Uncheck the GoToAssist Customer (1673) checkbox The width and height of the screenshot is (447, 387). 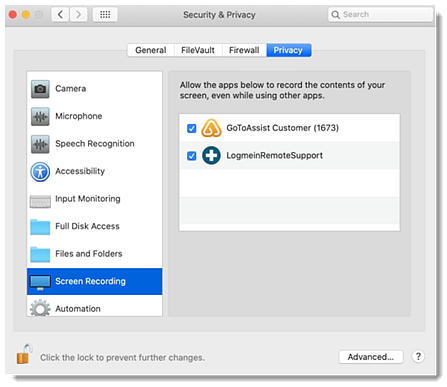pyautogui.click(x=192, y=128)
